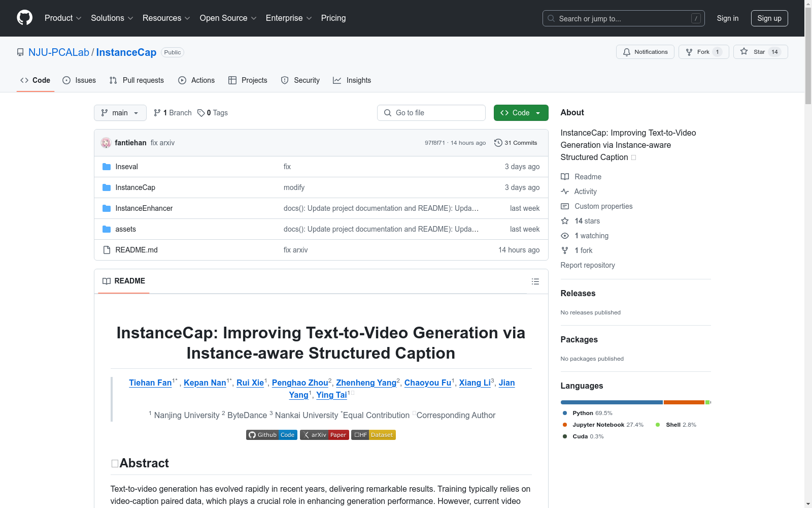Click the commit history clock icon
The width and height of the screenshot is (812, 508).
[498, 143]
